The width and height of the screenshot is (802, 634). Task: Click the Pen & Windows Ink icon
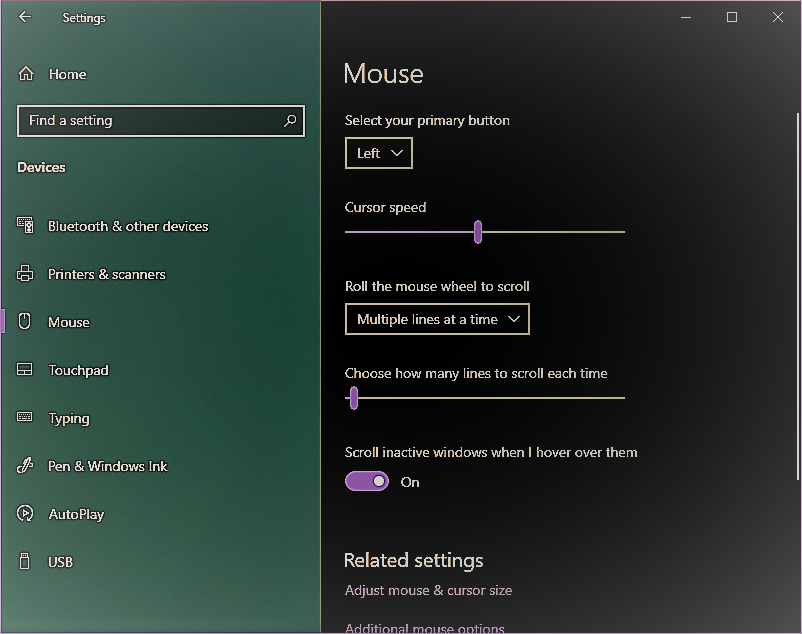point(25,465)
